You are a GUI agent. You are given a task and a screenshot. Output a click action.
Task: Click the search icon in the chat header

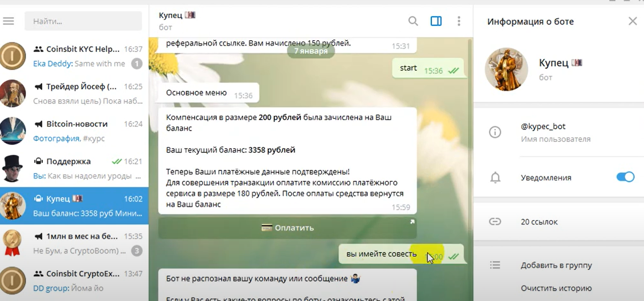click(413, 21)
